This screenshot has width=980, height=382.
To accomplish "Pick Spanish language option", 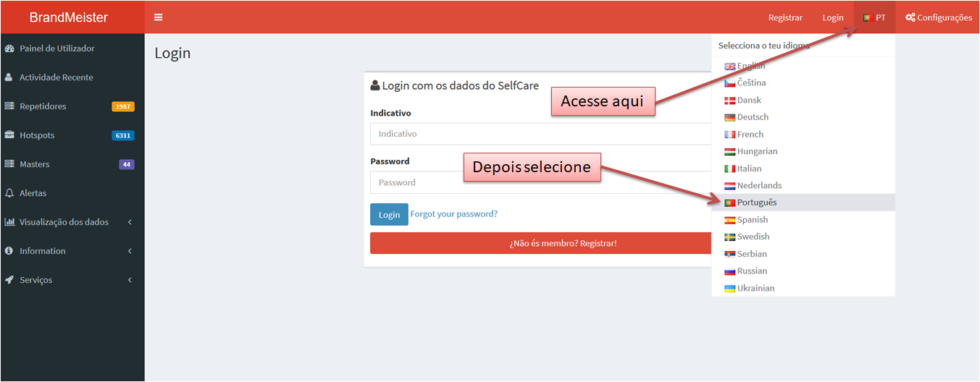I will point(803,220).
